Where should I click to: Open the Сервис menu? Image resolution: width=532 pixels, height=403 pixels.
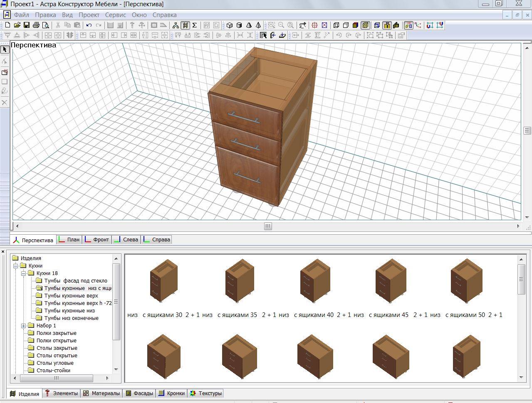coord(116,15)
